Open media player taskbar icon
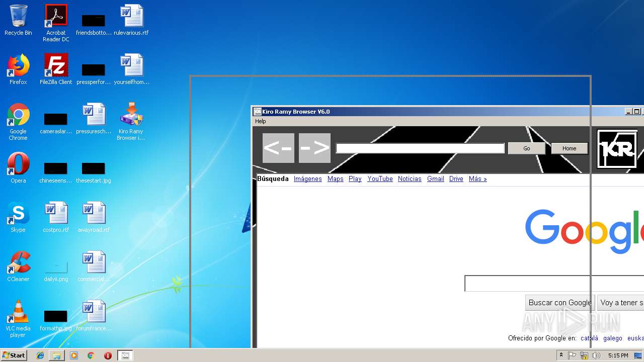Image resolution: width=644 pixels, height=362 pixels. [x=74, y=355]
